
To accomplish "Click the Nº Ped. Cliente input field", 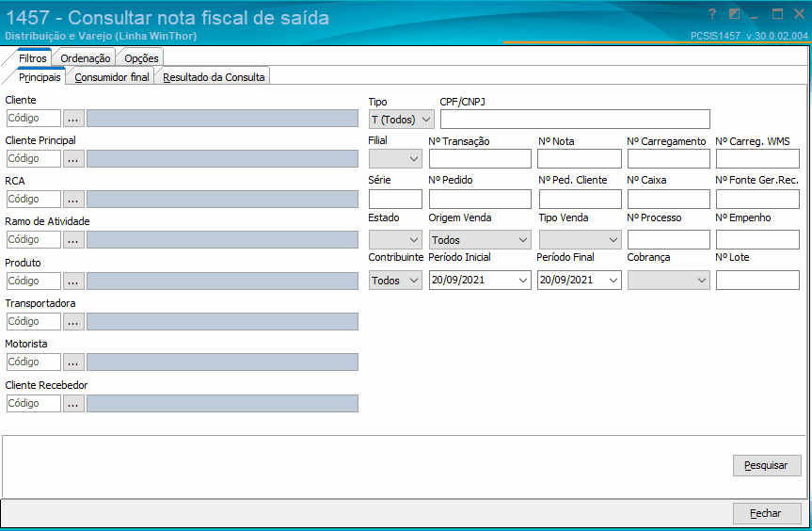I will coord(580,199).
